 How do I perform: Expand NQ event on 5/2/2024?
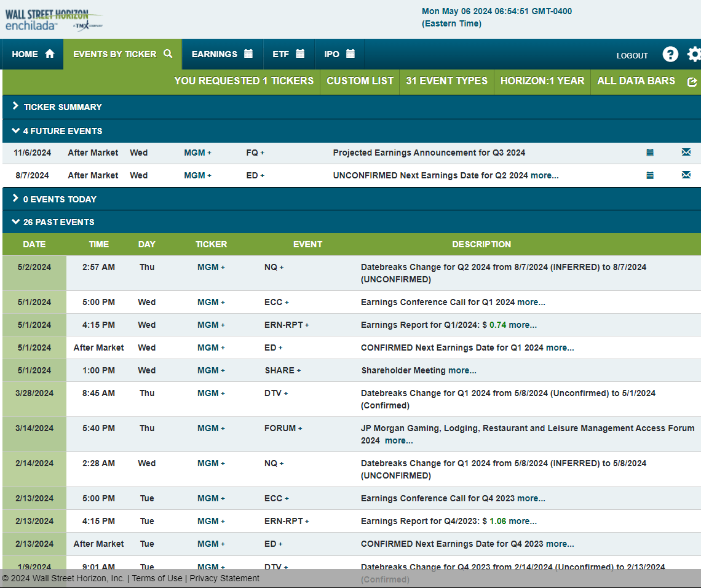[x=274, y=267]
